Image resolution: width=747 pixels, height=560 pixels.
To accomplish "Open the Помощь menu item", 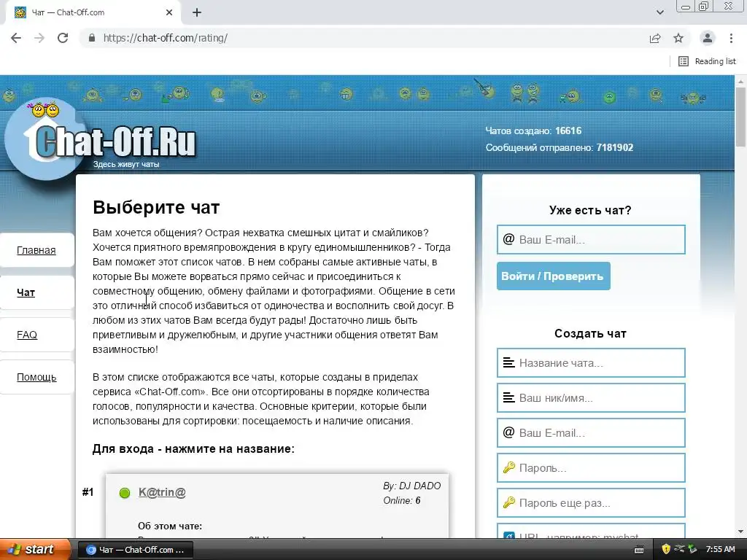I will point(36,377).
